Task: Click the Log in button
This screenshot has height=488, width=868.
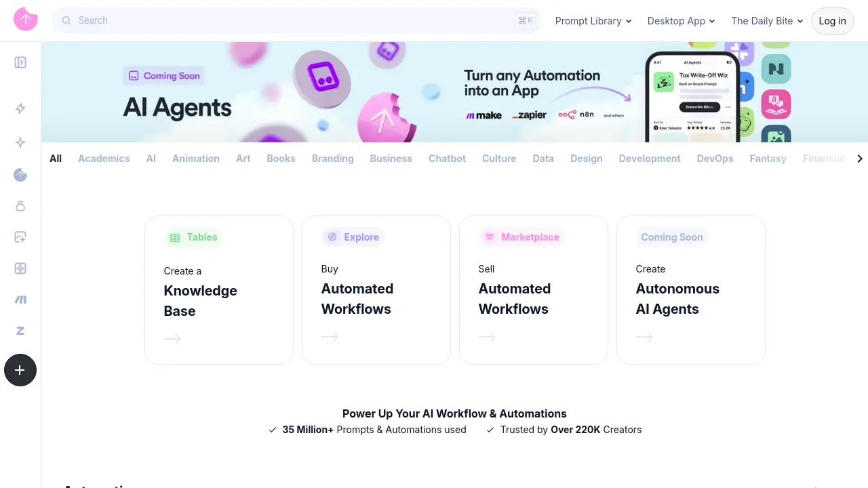Action: (832, 21)
